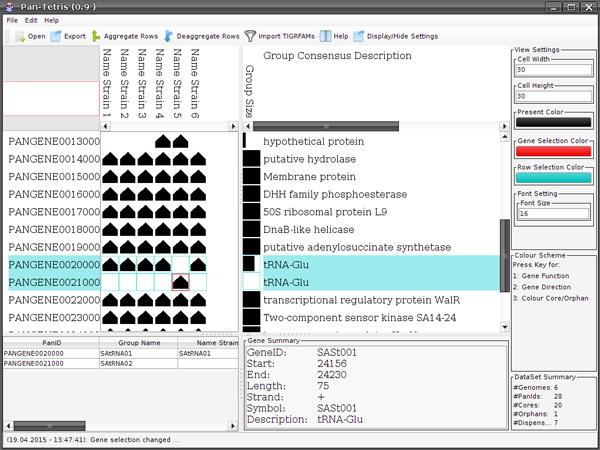
Task: Click the Display/Hide Settings label
Action: (403, 36)
